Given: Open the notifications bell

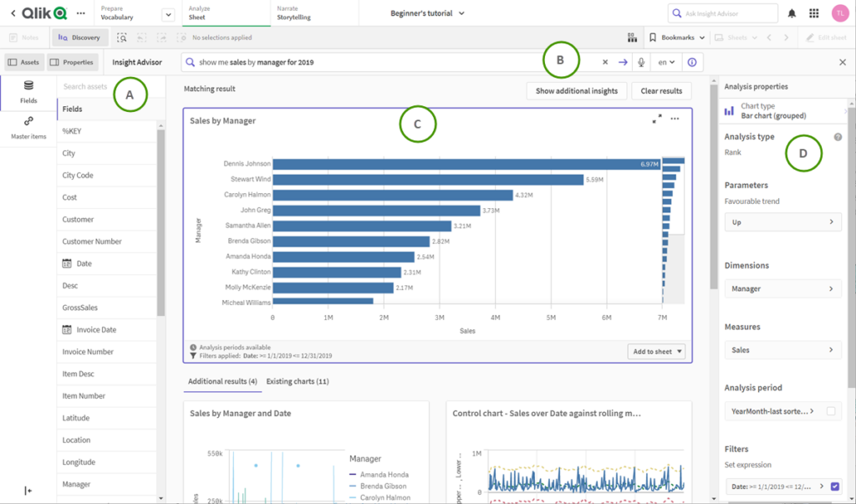Looking at the screenshot, I should click(792, 13).
